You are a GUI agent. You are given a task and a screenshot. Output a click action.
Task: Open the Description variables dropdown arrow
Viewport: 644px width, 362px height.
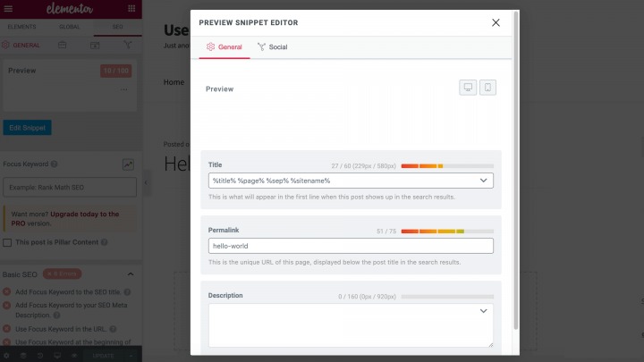coord(484,311)
